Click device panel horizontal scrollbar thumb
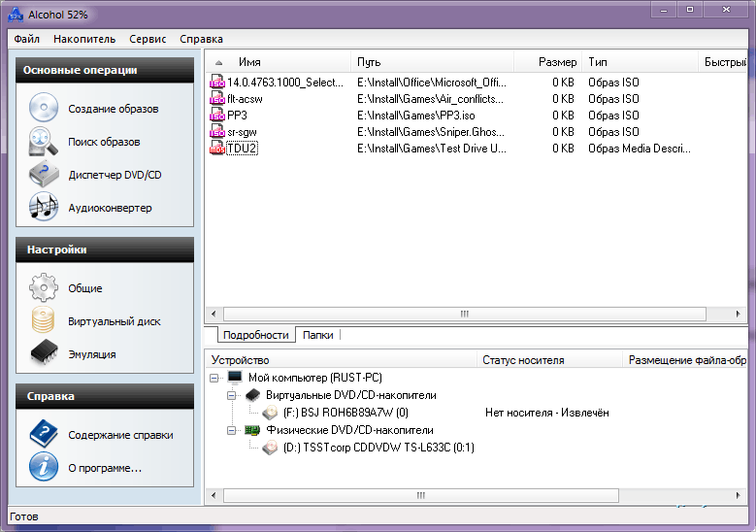756x532 pixels. click(x=421, y=495)
